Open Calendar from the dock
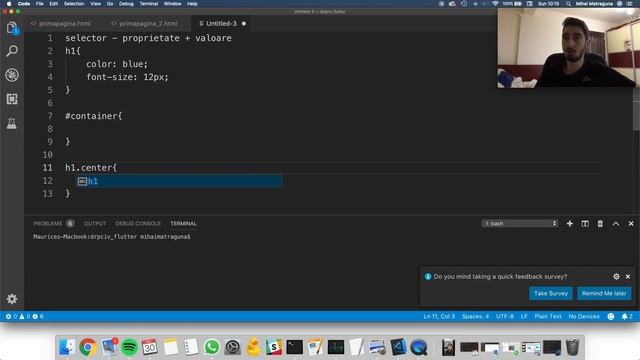Viewport: 640px width, 360px height. [x=150, y=347]
